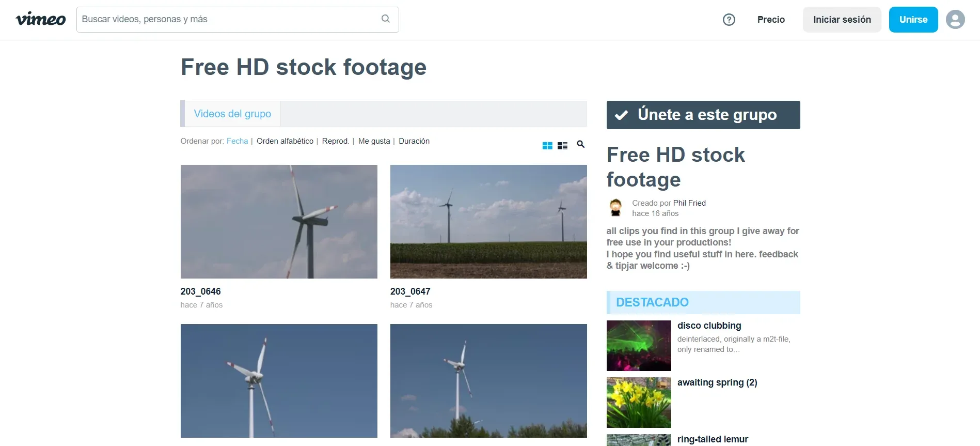Sort videos by Orden alfabético

pos(285,141)
